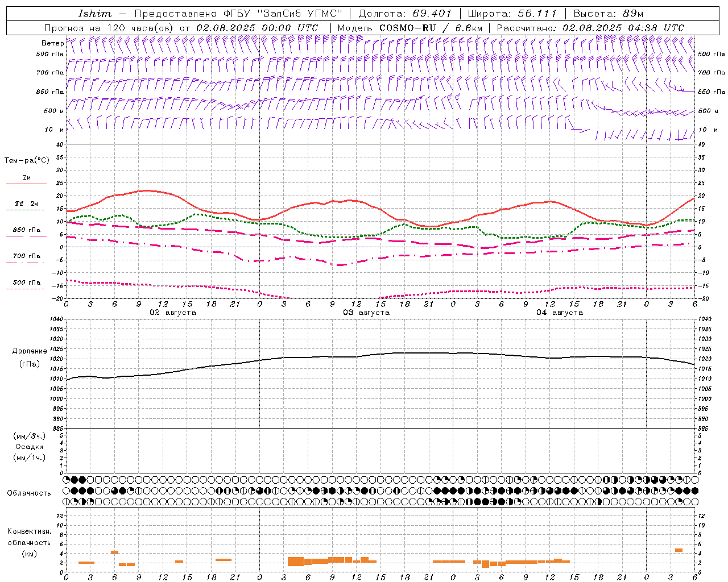Click the "2м" temperature legend label

click(x=27, y=177)
